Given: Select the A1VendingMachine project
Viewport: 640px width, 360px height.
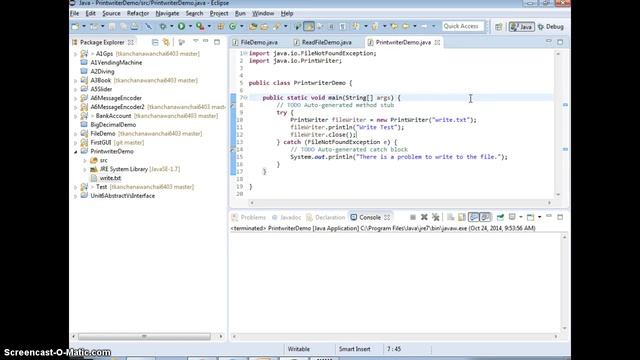Looking at the screenshot, I should tap(116, 62).
